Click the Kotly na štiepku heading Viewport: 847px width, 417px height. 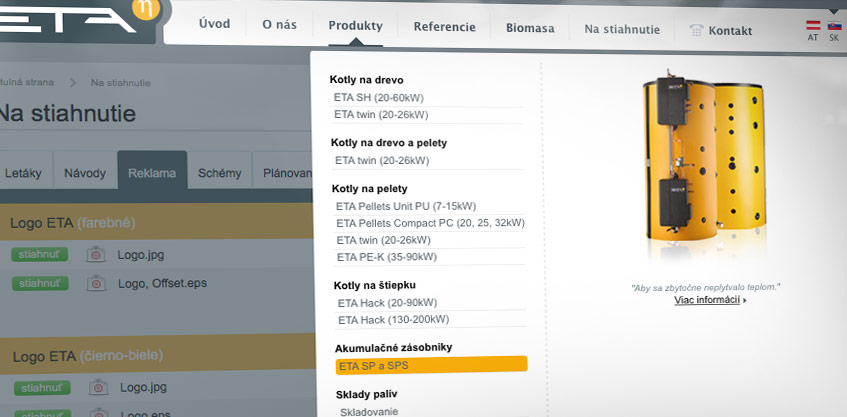(x=374, y=285)
